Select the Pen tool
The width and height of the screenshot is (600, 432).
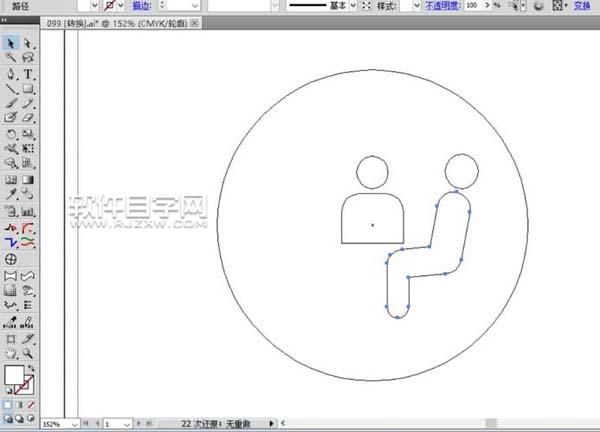click(x=11, y=73)
